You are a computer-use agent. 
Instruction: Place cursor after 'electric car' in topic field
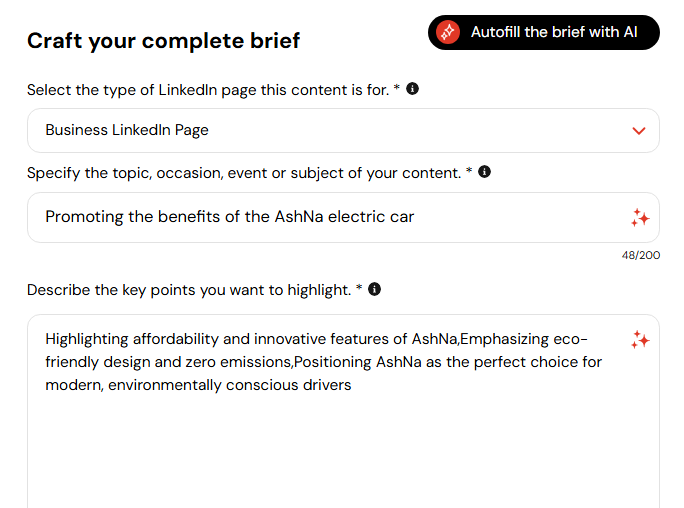click(415, 217)
